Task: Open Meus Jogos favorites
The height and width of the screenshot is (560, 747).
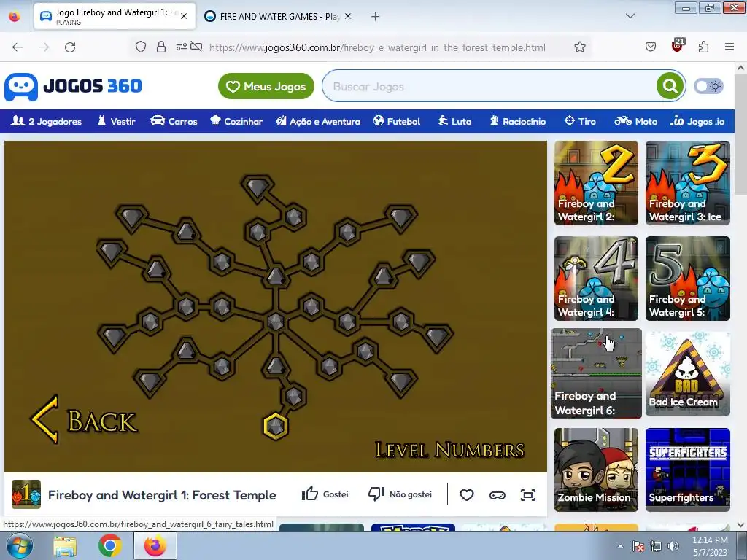Action: pyautogui.click(x=266, y=86)
